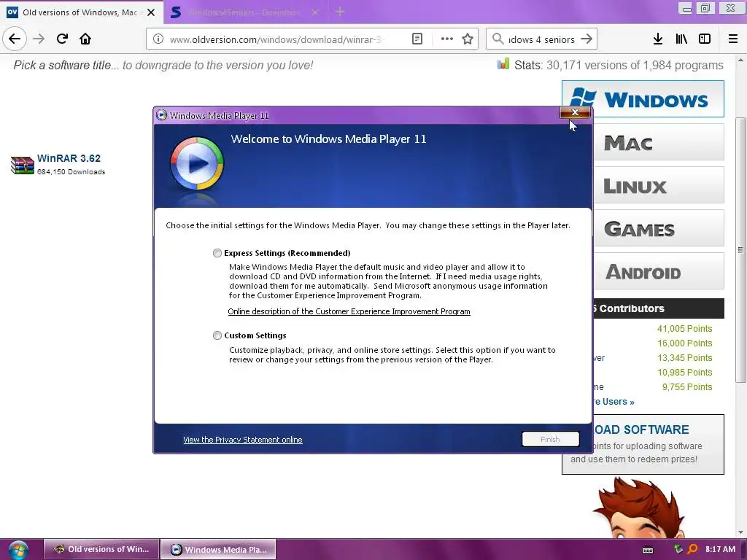Open the Linux platform tab
The height and width of the screenshot is (560, 747).
point(659,186)
